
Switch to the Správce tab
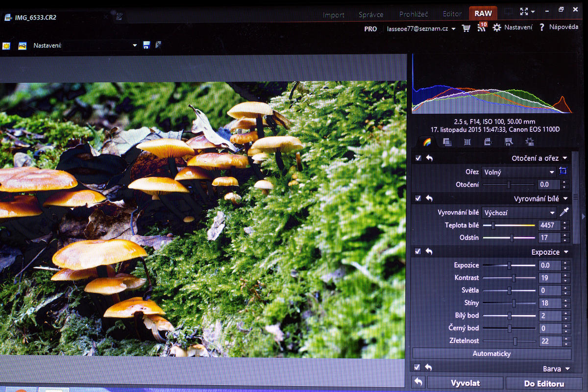(371, 15)
